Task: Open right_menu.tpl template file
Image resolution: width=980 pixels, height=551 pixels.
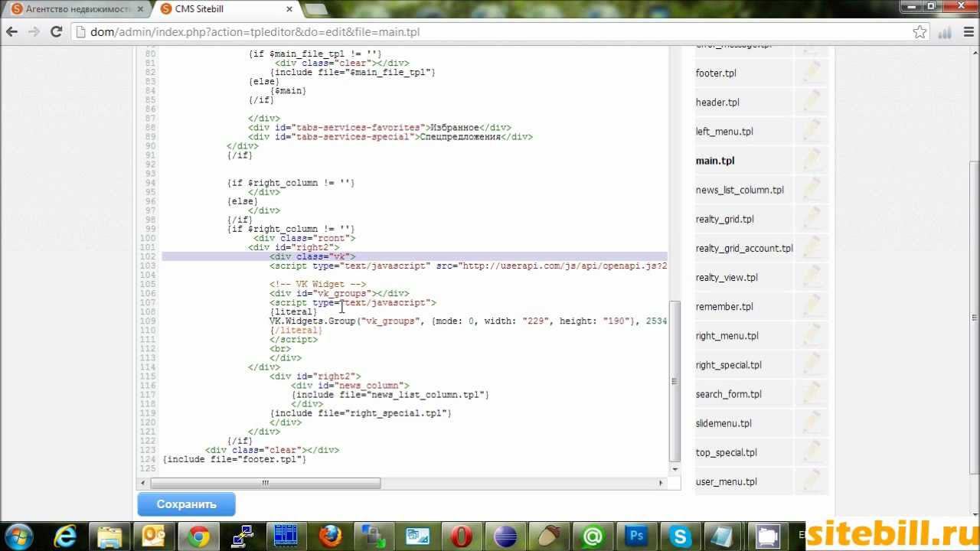Action: tap(727, 336)
